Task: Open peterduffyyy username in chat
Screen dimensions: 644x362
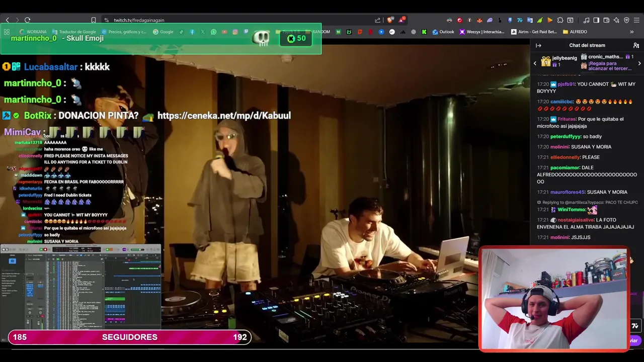Action: tap(566, 137)
